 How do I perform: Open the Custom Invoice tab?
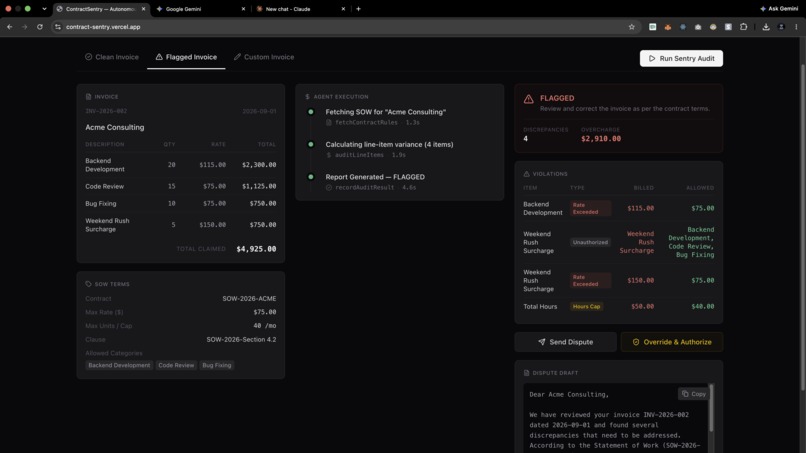click(264, 57)
